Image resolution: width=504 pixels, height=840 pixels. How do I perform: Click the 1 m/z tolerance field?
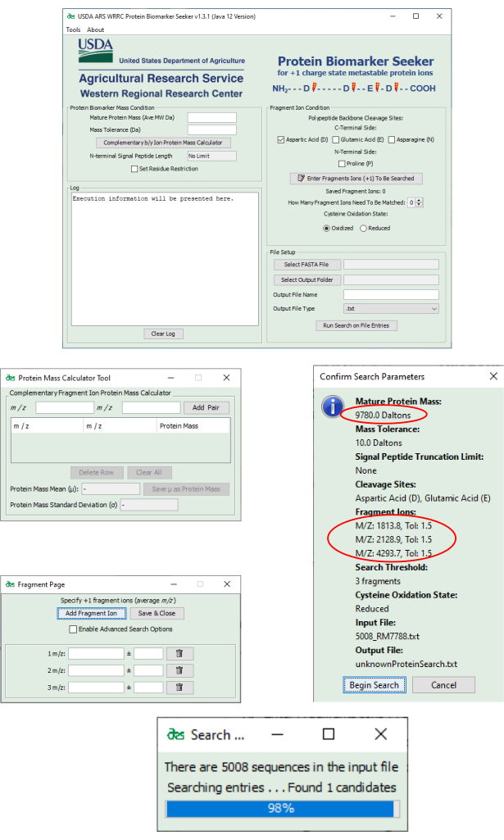click(148, 654)
